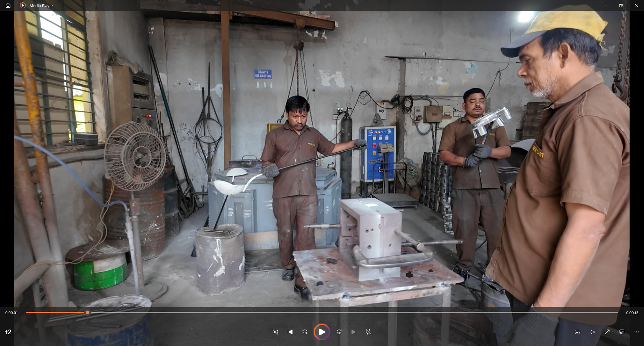Skip back 10 seconds
This screenshot has width=644, height=346.
click(305, 332)
